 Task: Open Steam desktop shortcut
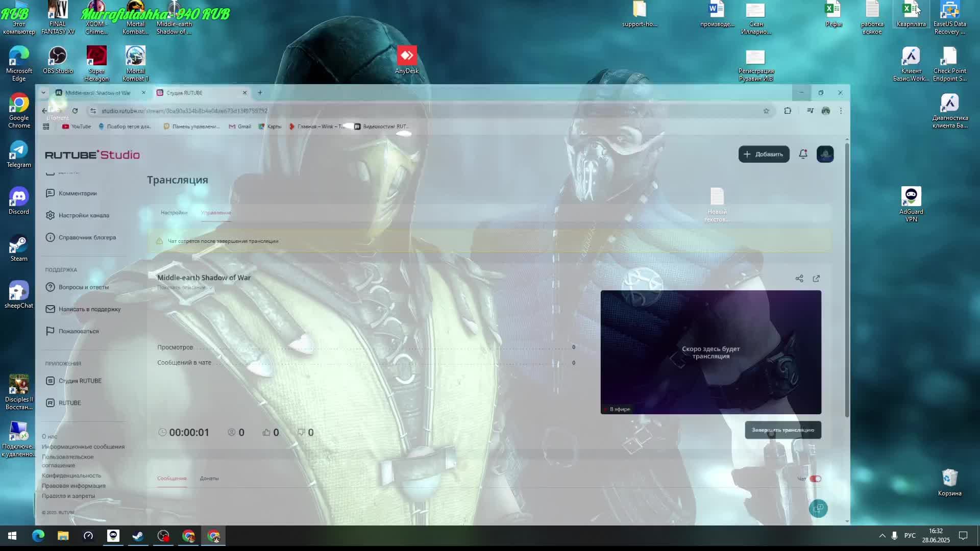pos(19,248)
